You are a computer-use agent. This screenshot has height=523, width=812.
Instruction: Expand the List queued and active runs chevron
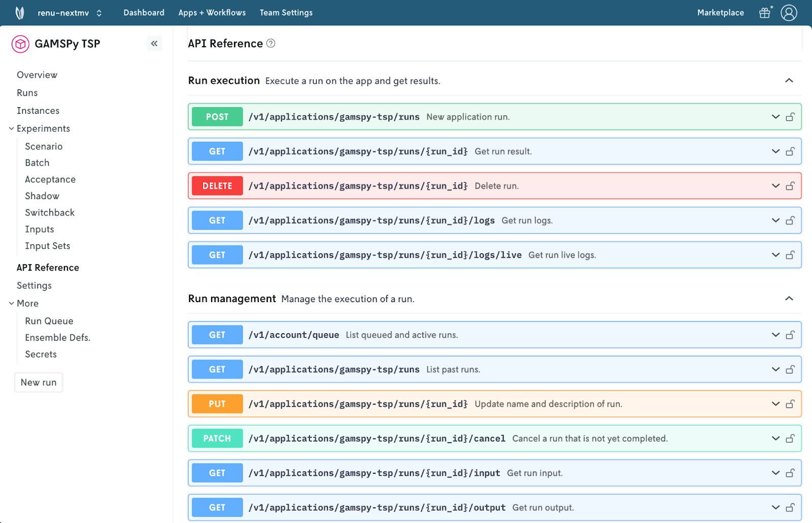coord(775,335)
